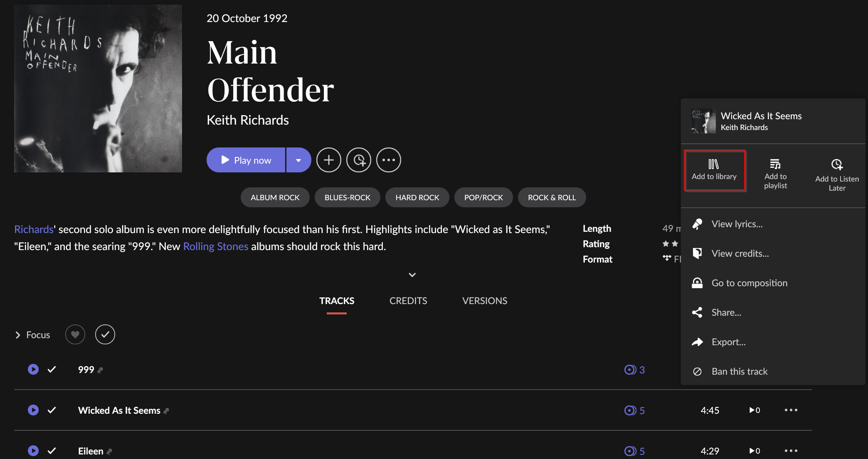Select the ROCK & ROLL genre tag
The width and height of the screenshot is (868, 459).
pyautogui.click(x=552, y=197)
